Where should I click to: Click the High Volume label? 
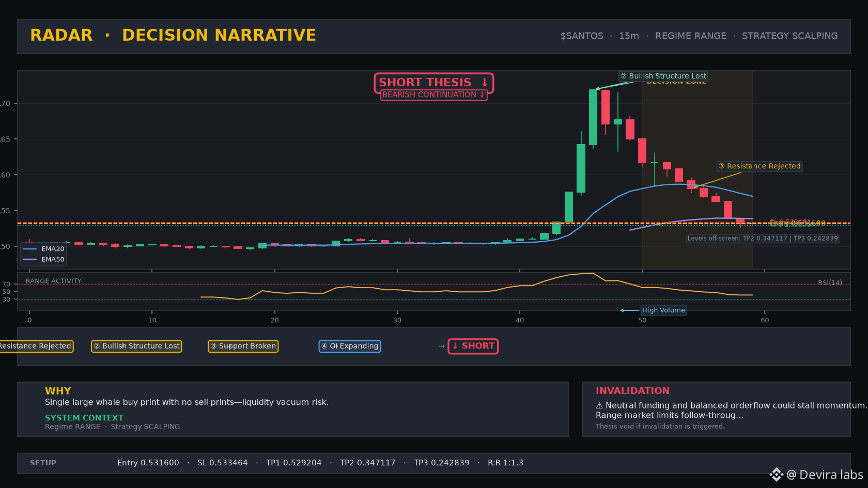point(663,310)
